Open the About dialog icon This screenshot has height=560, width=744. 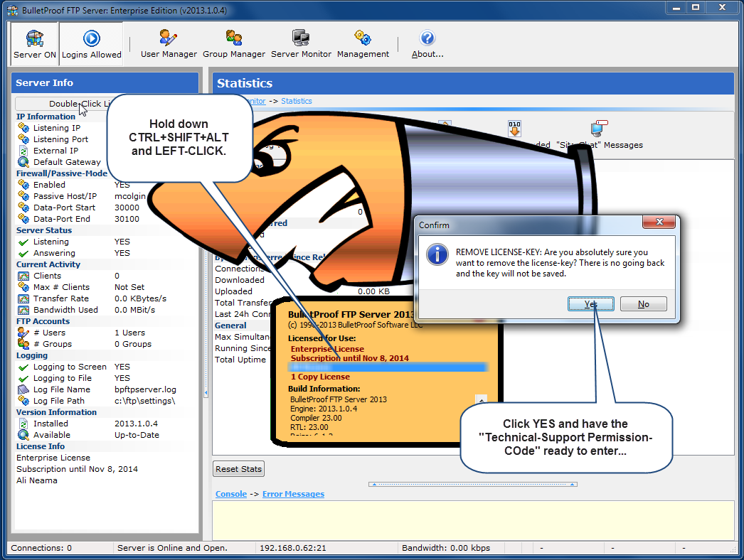click(427, 38)
